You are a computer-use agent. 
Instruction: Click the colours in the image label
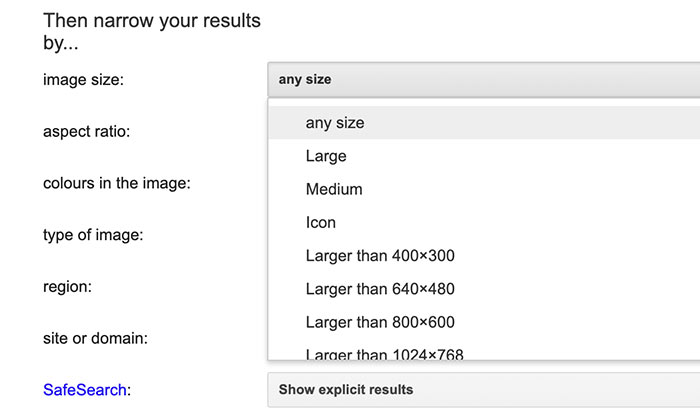(x=117, y=183)
